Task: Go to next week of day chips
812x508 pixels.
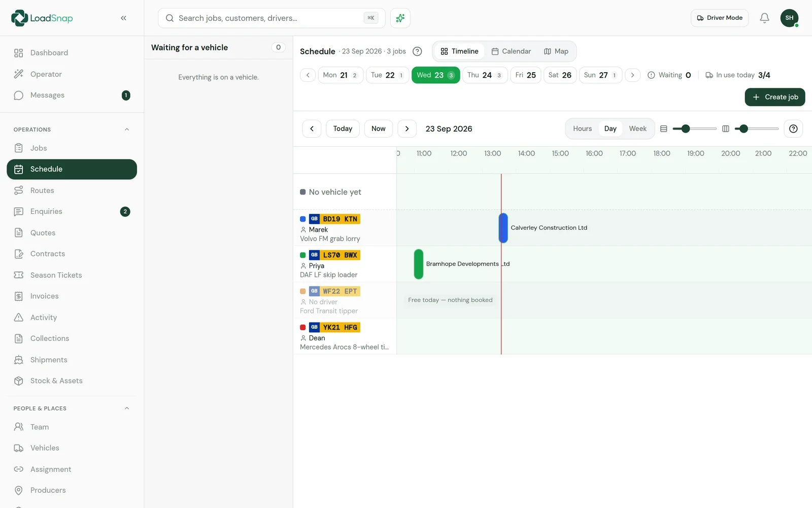Action: tap(632, 75)
